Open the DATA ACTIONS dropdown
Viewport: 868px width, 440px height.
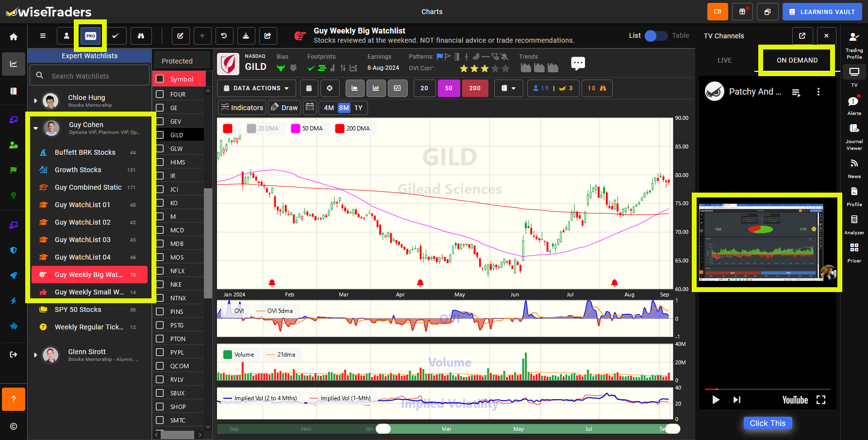pos(256,88)
